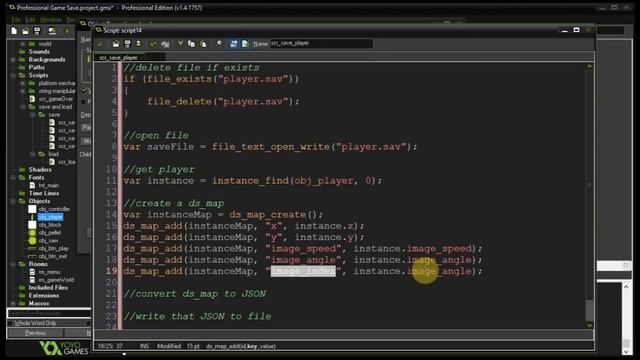
Task: Redo edit in script editor toolbar
Action: 165,44
